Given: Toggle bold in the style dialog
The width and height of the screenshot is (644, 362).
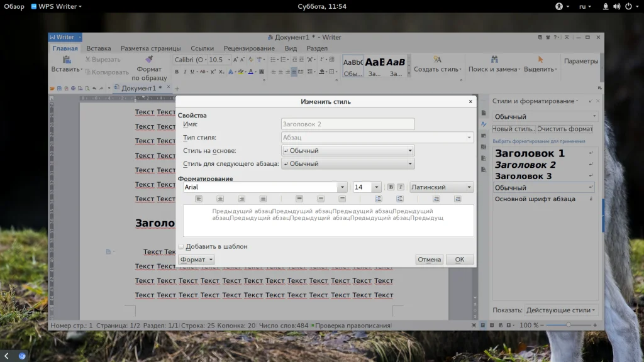Looking at the screenshot, I should point(391,187).
